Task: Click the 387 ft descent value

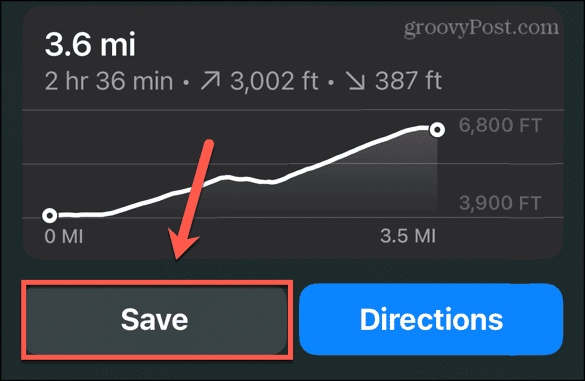Action: pyautogui.click(x=409, y=81)
